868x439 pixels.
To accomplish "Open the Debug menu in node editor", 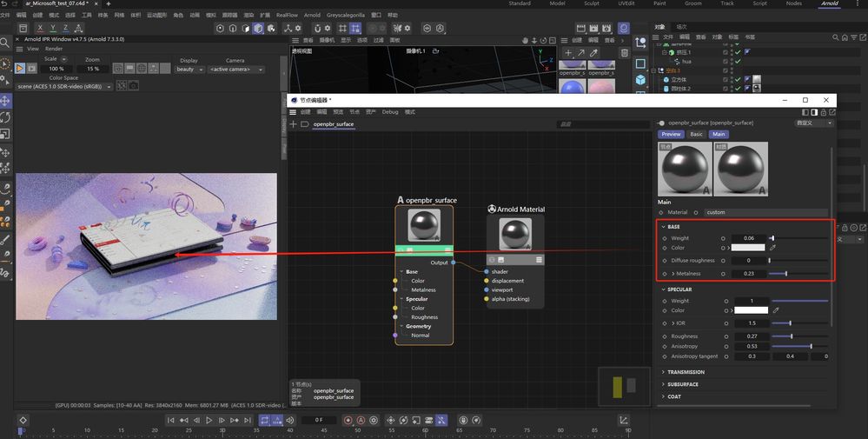I will pos(390,112).
